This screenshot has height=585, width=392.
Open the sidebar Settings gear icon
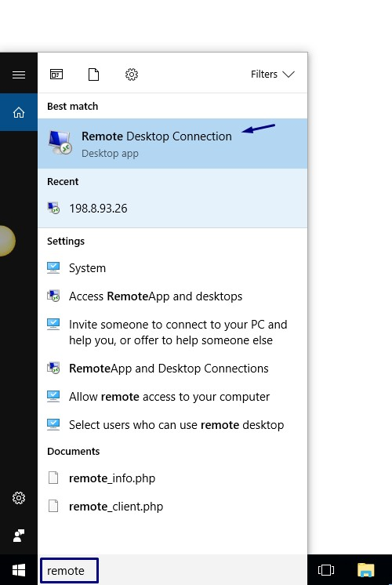pos(19,498)
